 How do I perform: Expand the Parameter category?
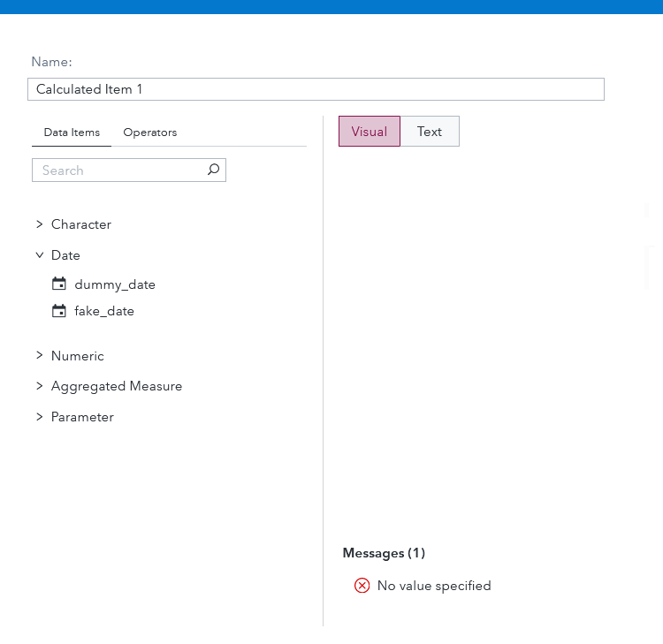click(x=40, y=417)
